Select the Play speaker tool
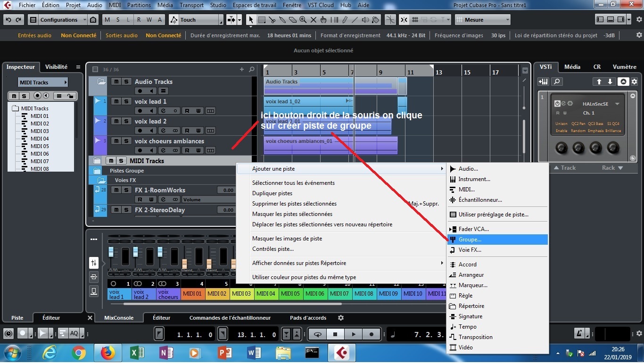Image resolution: width=644 pixels, height=364 pixels. point(365,20)
